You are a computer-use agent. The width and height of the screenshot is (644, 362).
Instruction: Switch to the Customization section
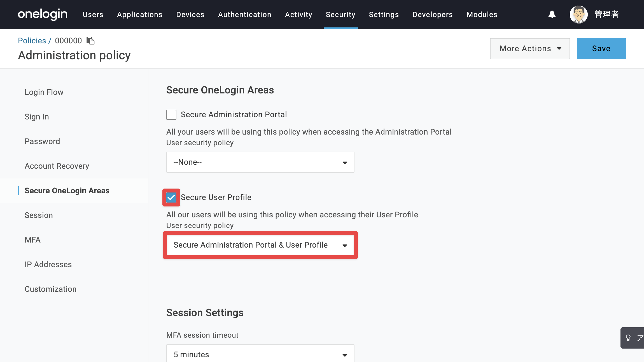tap(51, 289)
